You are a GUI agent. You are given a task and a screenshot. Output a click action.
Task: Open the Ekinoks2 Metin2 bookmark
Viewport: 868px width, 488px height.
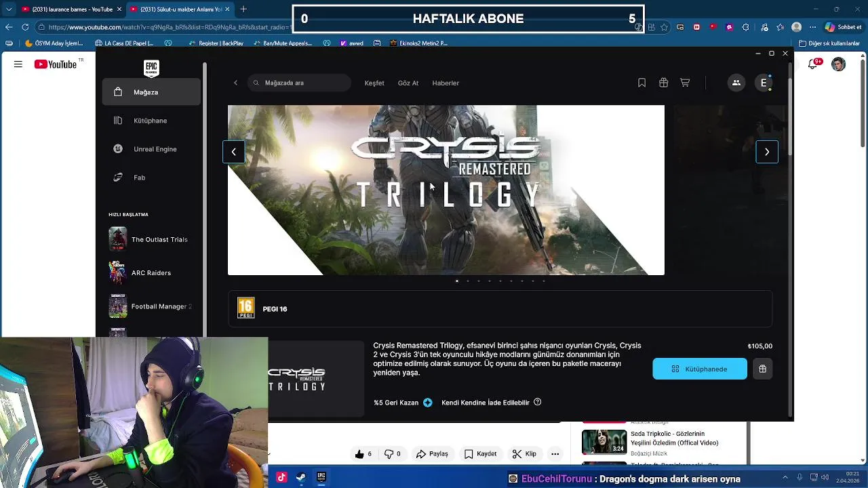(x=418, y=43)
